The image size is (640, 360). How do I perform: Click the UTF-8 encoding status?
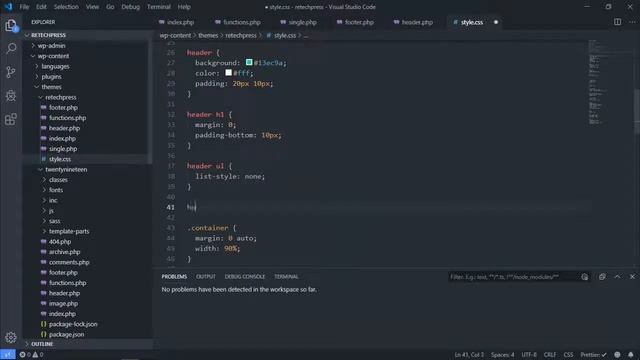pyautogui.click(x=529, y=355)
